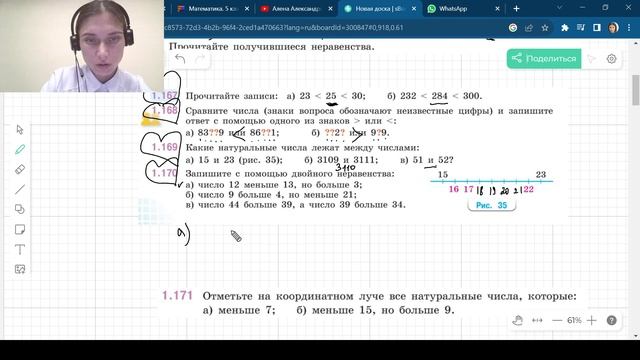Zoom in with the plus button
This screenshot has height=360, width=640.
tap(591, 320)
